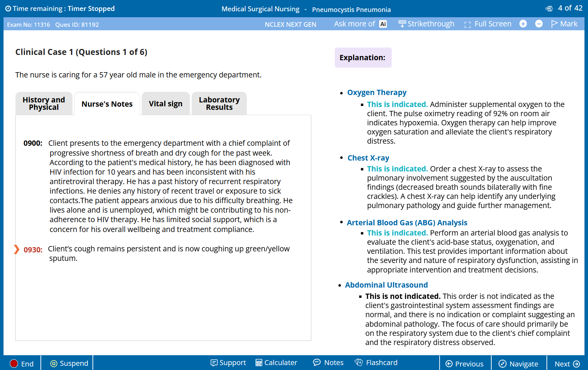Contact Support from the bottom bar
Screen dimensions: 588x370
pyautogui.click(x=228, y=363)
